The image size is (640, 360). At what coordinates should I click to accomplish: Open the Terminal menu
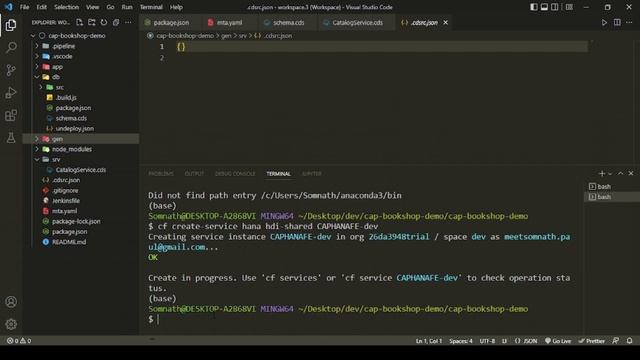point(151,7)
